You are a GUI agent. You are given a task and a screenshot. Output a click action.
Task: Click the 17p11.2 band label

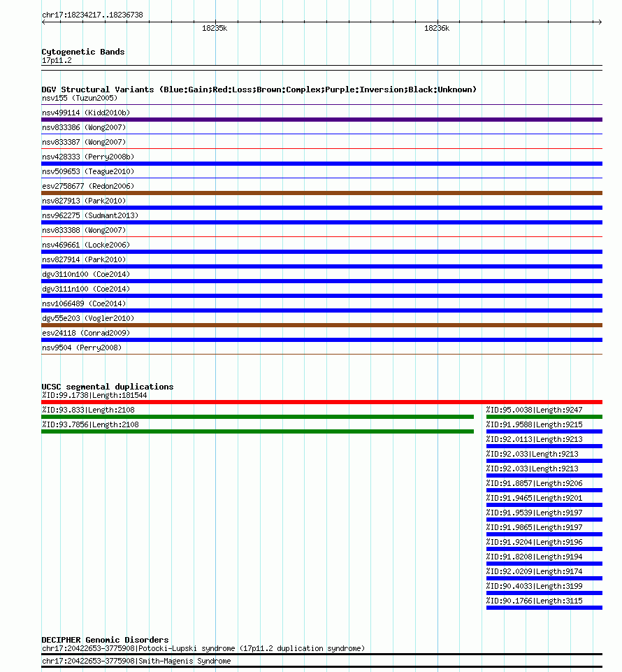57,60
